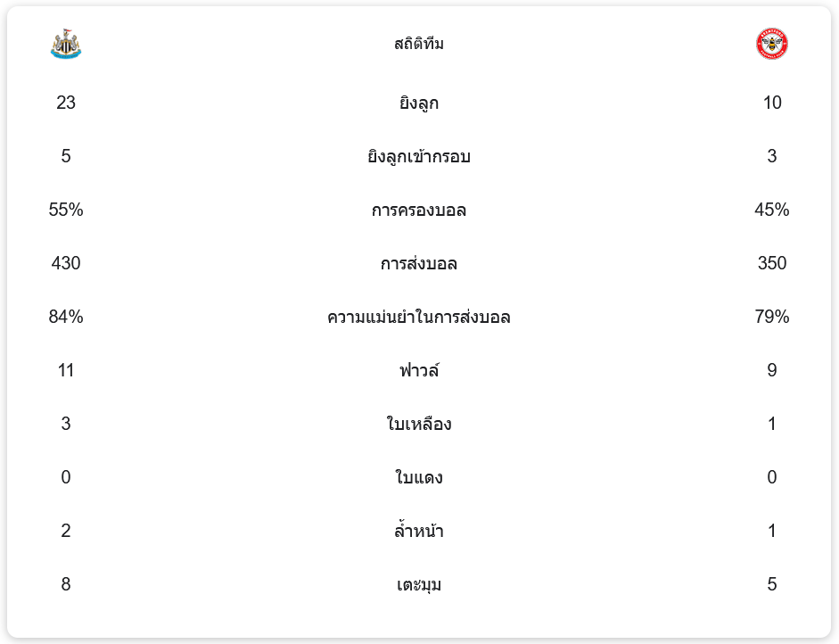Click the Brentford club crest

coord(771,44)
